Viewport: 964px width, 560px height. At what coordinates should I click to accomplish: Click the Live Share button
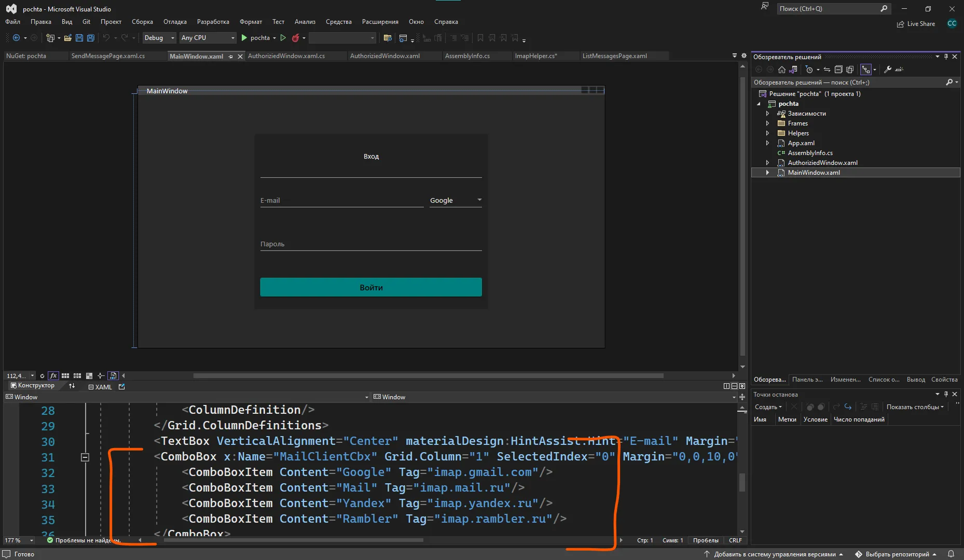coord(916,24)
